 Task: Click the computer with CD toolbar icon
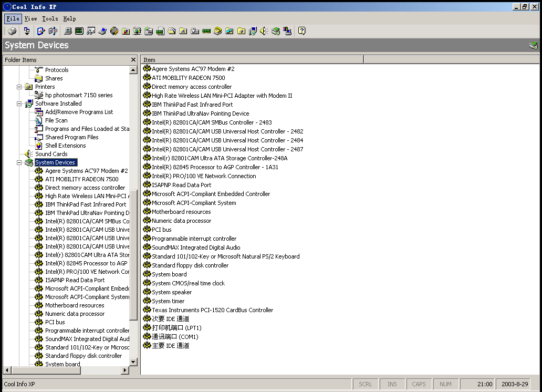[x=253, y=31]
